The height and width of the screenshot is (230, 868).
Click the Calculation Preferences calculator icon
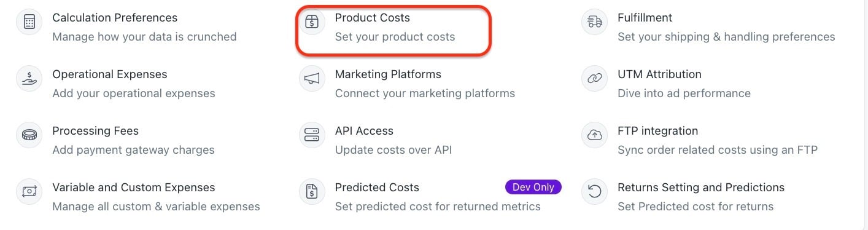tap(29, 22)
